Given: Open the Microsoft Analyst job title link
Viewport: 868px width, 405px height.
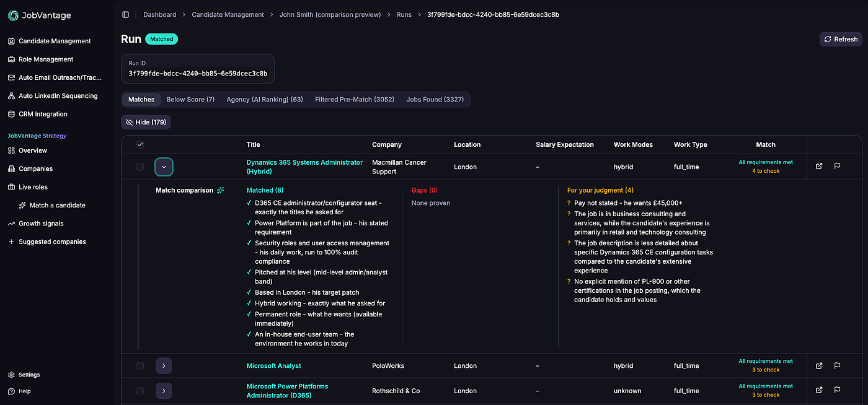Looking at the screenshot, I should point(274,366).
